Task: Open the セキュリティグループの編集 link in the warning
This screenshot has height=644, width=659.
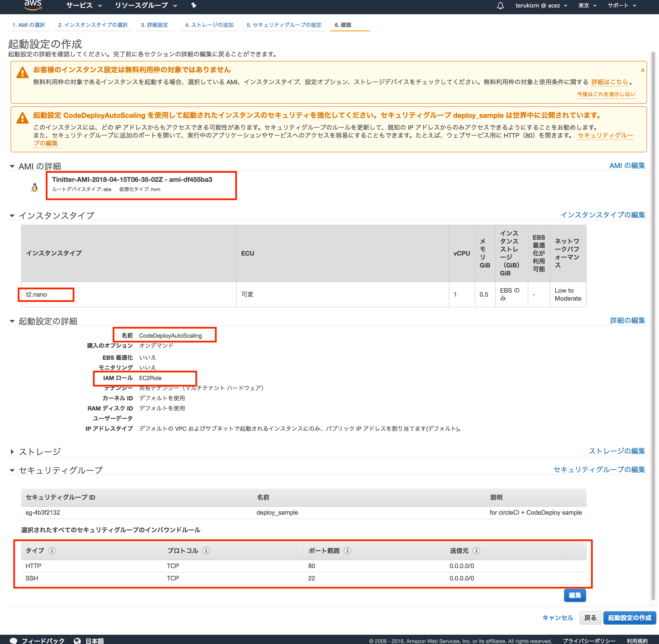Action: [x=605, y=135]
